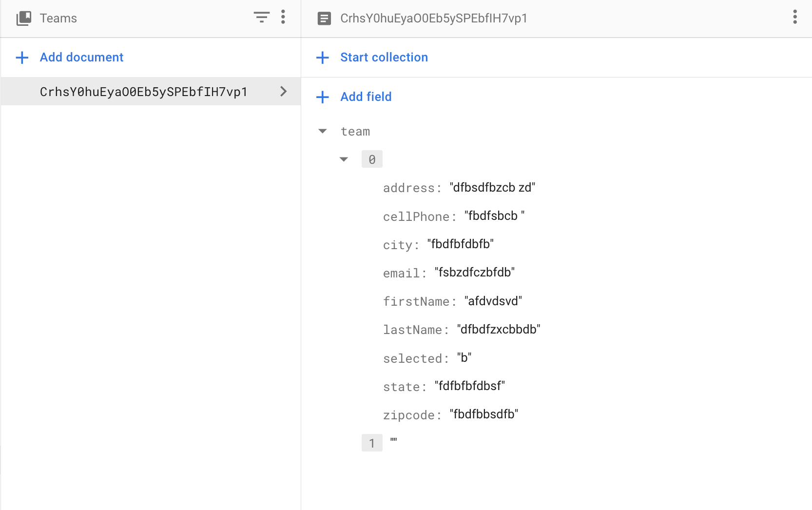The width and height of the screenshot is (812, 510).
Task: Click Start collection
Action: click(384, 58)
